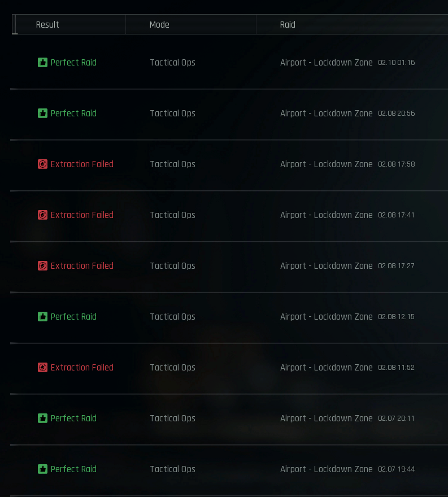
Task: Click thumbs-up icon of 02.07 19:44 raid
Action: coord(42,469)
